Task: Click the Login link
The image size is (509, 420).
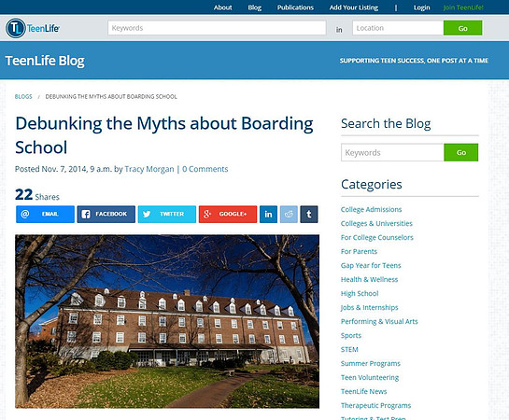Action: coord(422,7)
